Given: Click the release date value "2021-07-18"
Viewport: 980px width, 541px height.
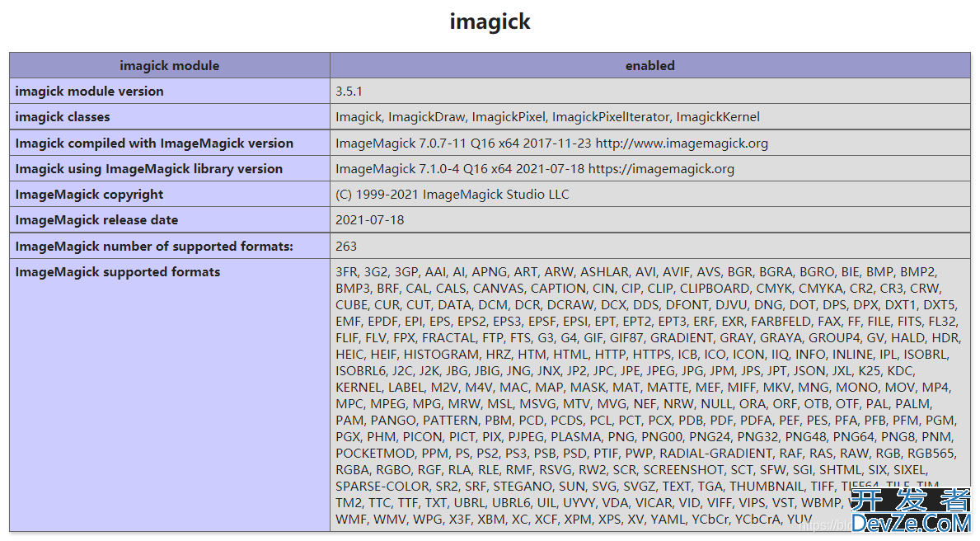Looking at the screenshot, I should pos(370,220).
